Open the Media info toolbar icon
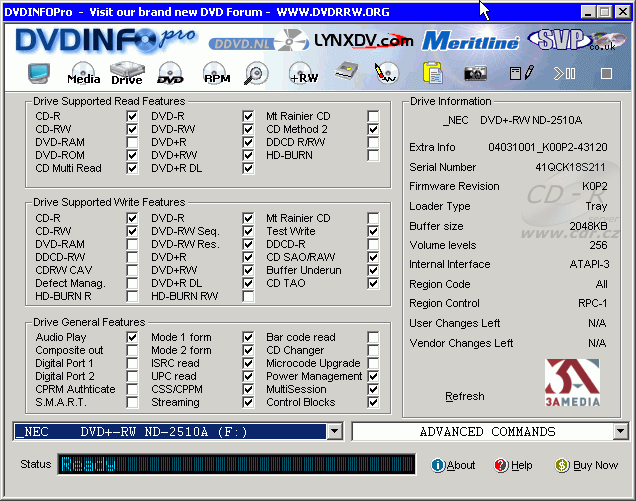The image size is (636, 501). click(84, 73)
